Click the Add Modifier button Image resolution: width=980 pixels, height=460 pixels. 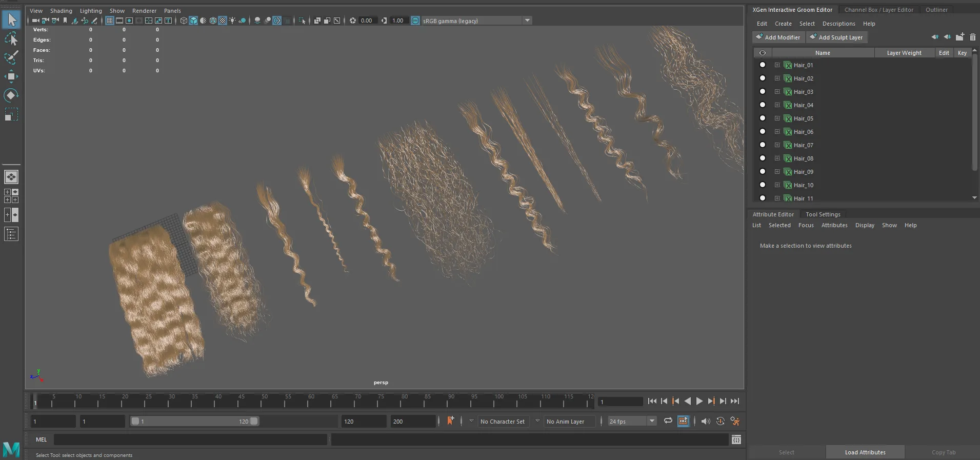click(x=778, y=37)
